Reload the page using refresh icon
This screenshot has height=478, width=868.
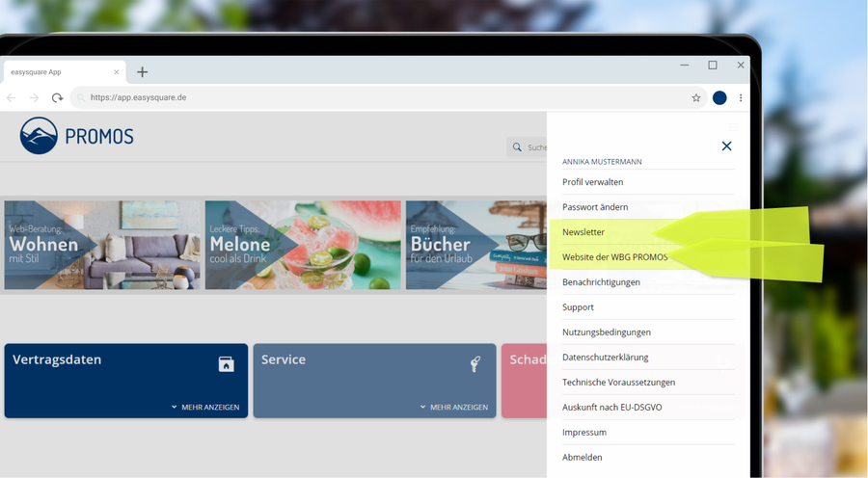[57, 97]
